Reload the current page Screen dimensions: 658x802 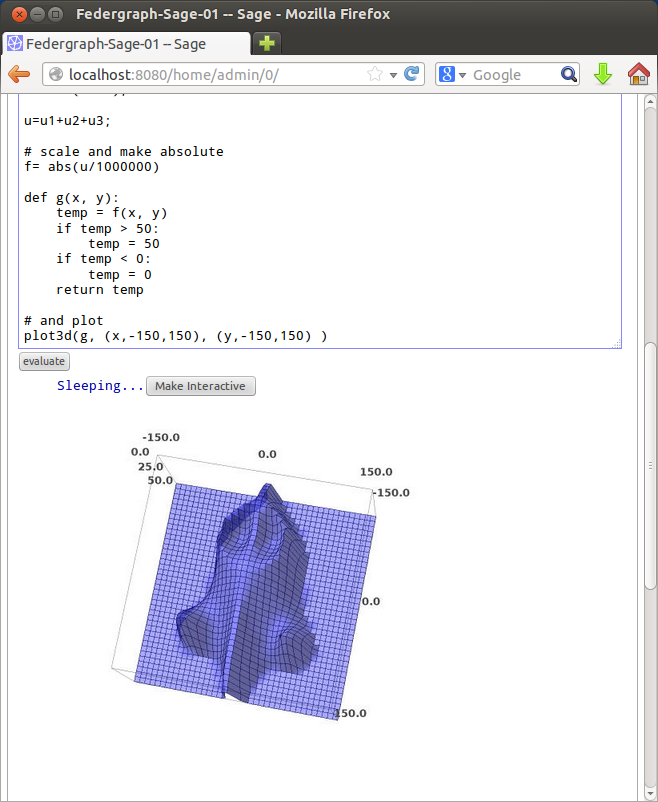[411, 75]
